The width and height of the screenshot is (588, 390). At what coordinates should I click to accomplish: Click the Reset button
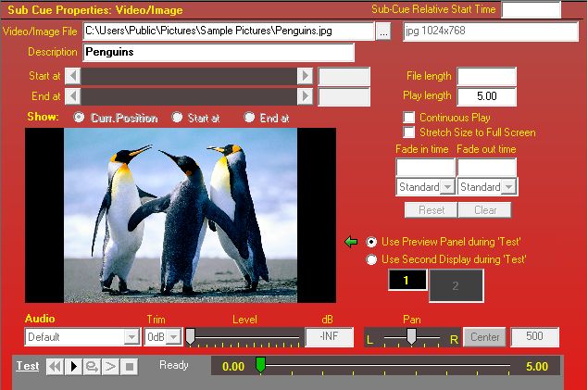pos(432,210)
